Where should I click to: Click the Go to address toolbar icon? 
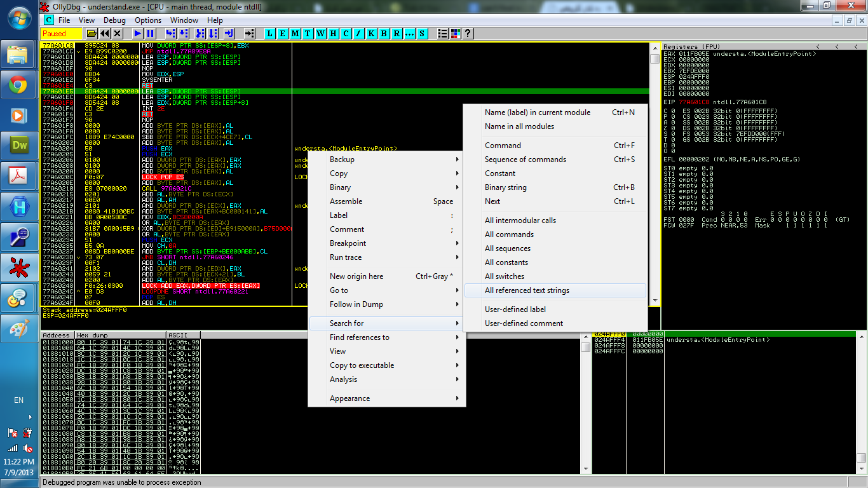pos(250,33)
